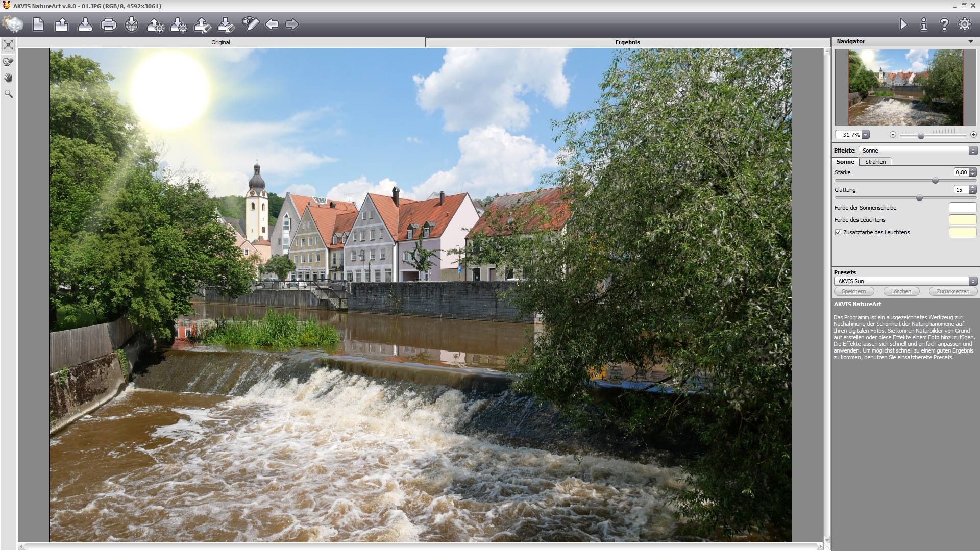Select the Strahlen parameters tab
The image size is (980, 551).
[x=875, y=162]
